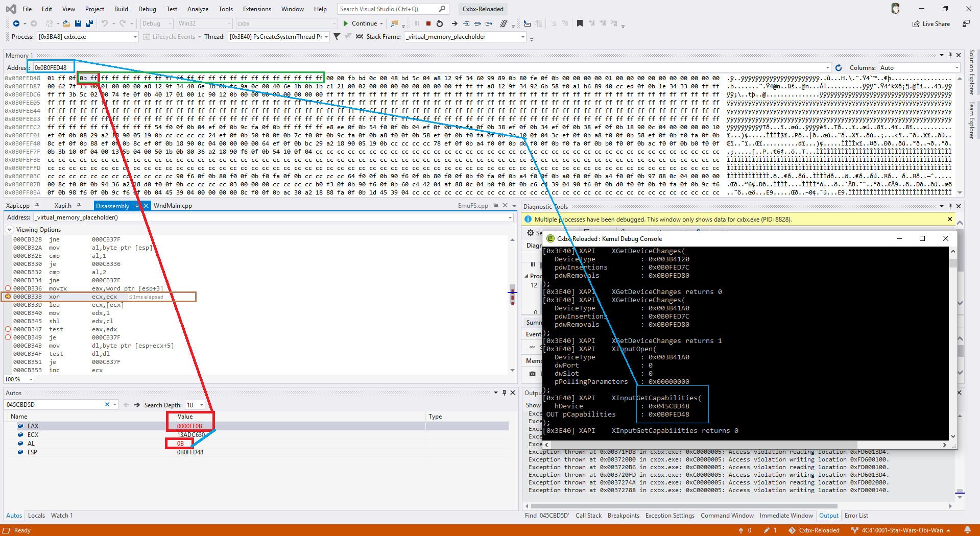Screen dimensions: 980x536
Task: Open the Continue button dropdown arrow
Action: 381,23
